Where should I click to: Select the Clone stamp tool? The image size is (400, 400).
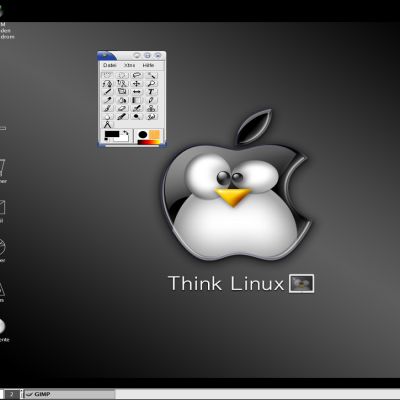point(151,108)
